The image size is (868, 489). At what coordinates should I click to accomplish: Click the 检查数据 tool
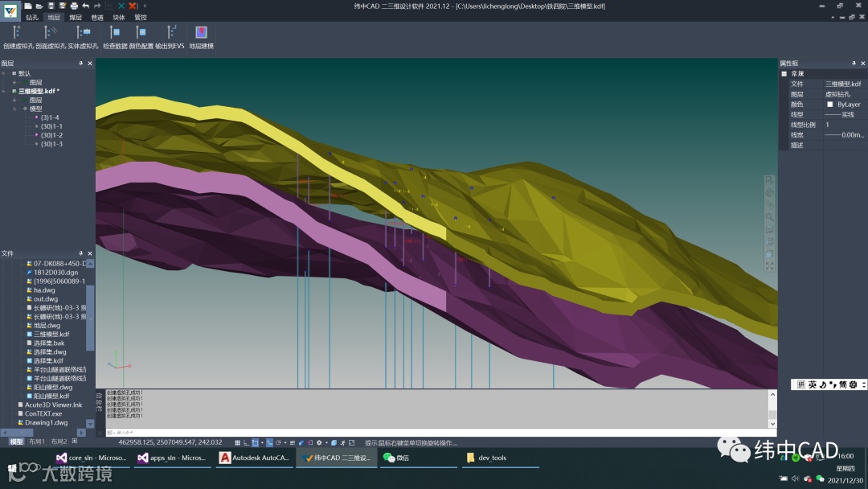(x=115, y=37)
